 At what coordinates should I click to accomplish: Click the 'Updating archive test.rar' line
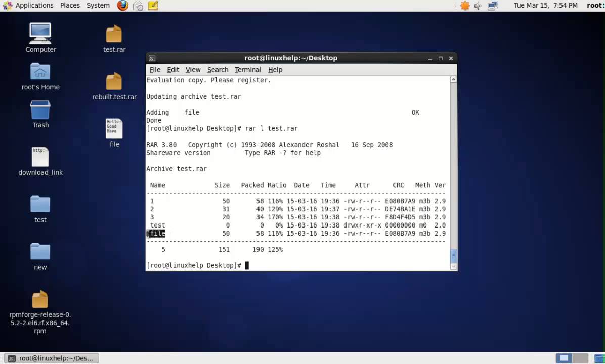tap(193, 97)
